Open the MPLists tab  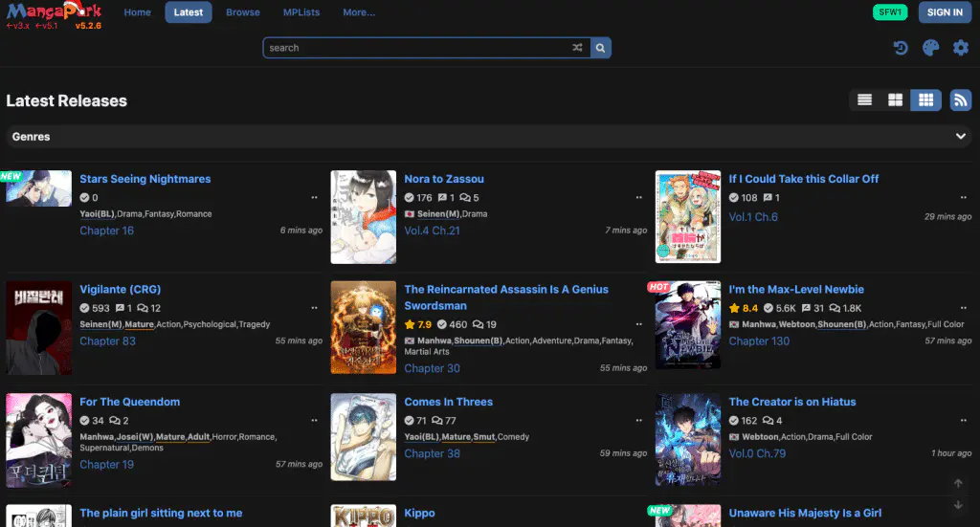click(301, 11)
